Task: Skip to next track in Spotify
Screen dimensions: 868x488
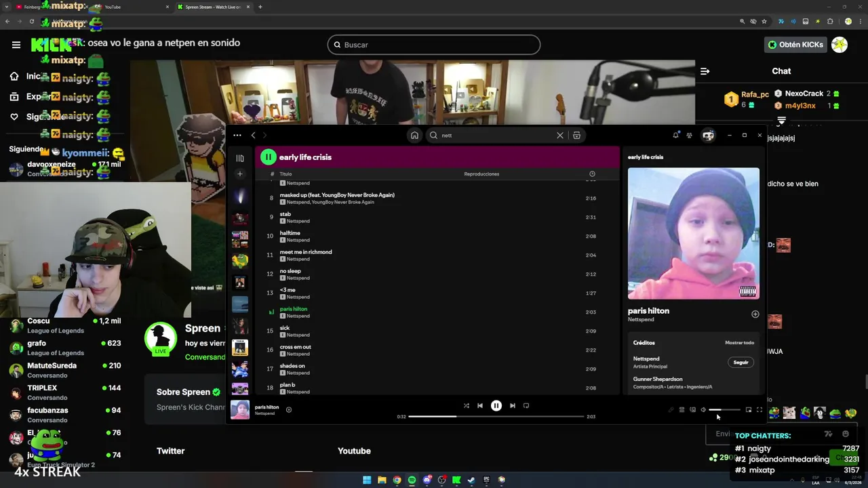Action: tap(513, 405)
